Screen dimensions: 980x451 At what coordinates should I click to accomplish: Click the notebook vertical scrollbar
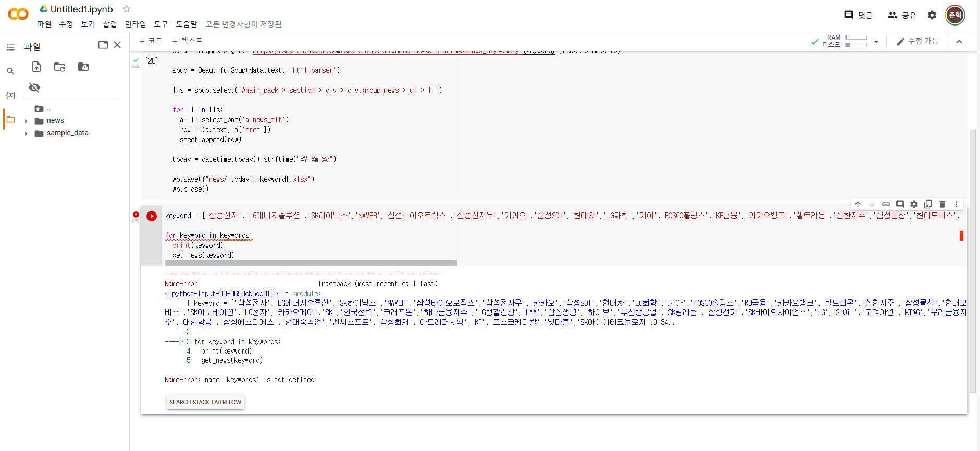(972, 260)
